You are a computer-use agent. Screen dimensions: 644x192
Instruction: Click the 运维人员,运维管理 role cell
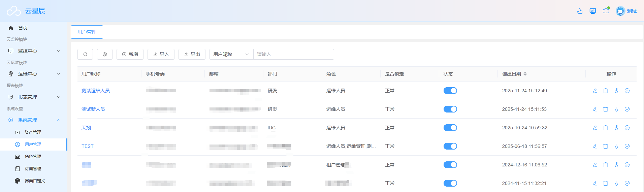(351, 146)
